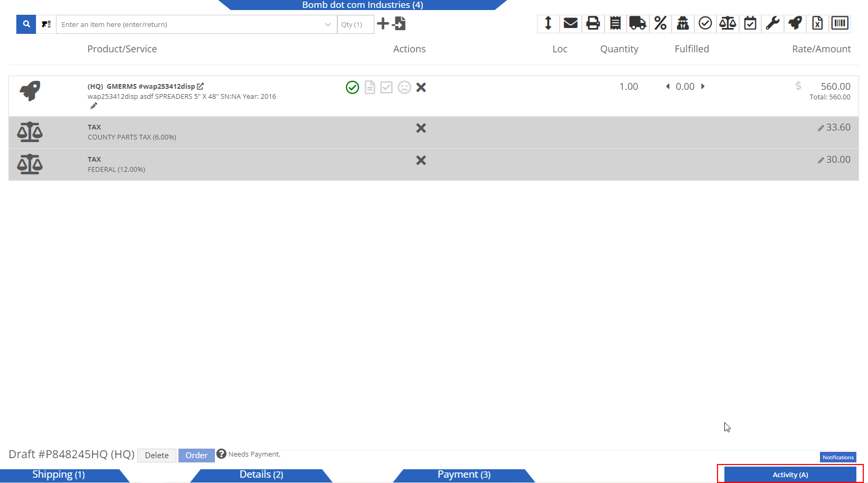This screenshot has width=868, height=483.
Task: Click the green approved check on GMERMS line
Action: pyautogui.click(x=353, y=87)
